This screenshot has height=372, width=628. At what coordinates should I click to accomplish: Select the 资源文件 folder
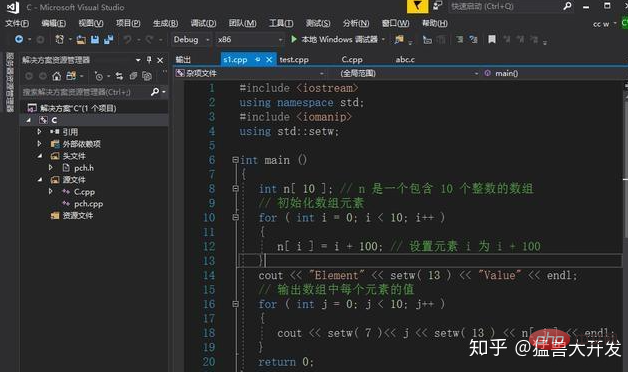coord(78,215)
